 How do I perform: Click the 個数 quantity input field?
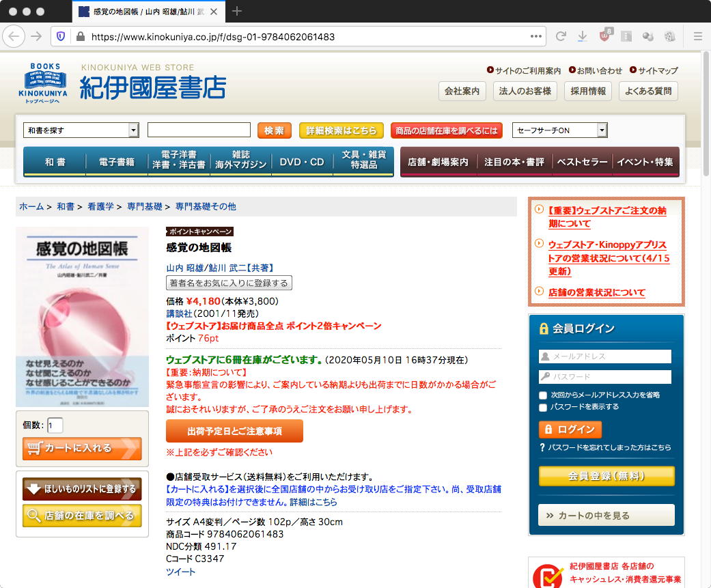point(55,425)
